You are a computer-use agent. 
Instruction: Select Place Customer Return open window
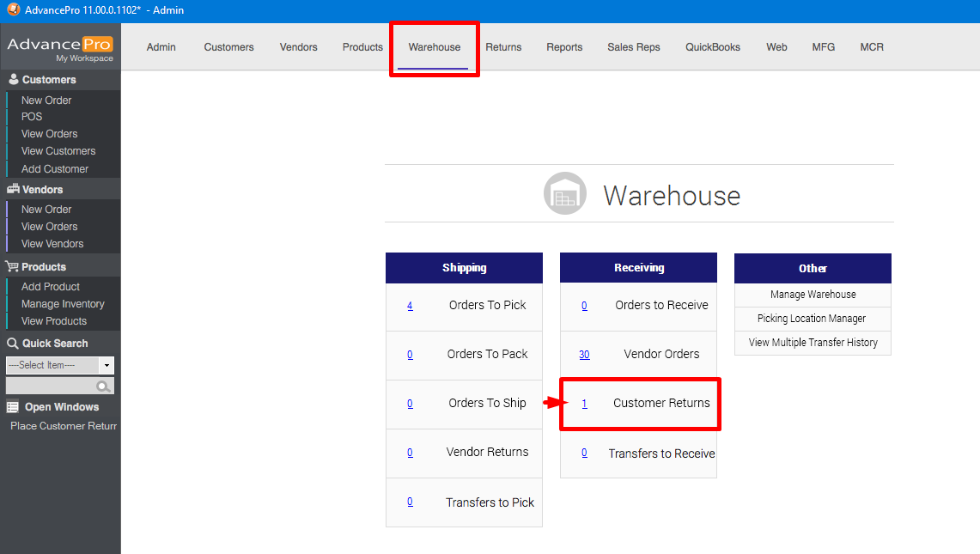(x=64, y=426)
